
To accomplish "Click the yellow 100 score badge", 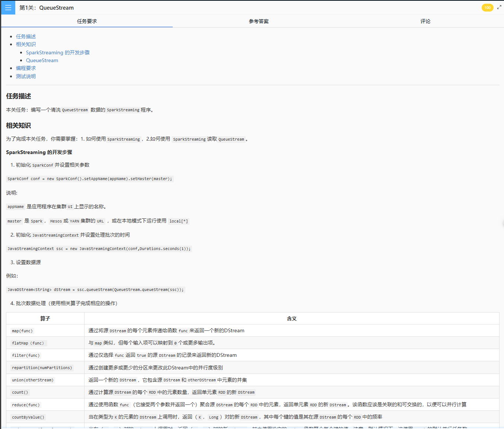I will [x=487, y=8].
